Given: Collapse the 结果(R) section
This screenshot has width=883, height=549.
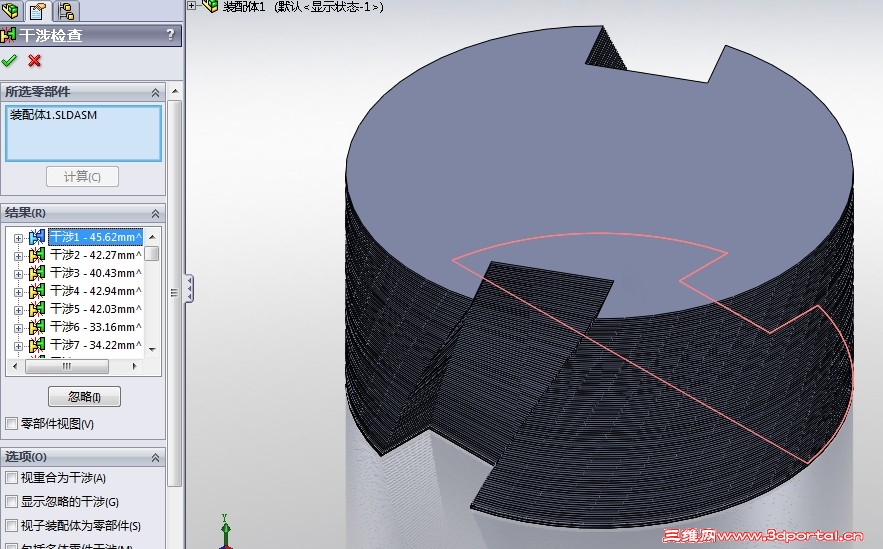Looking at the screenshot, I should pos(155,213).
